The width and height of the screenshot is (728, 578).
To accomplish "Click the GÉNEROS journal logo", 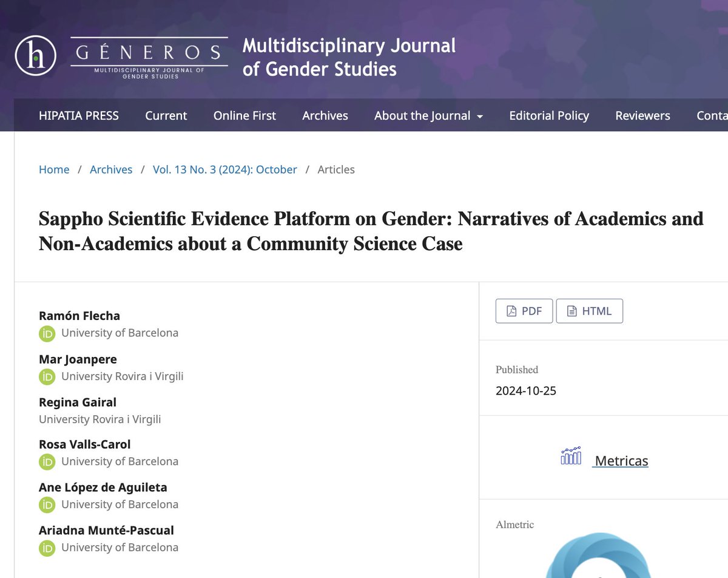I will tap(149, 58).
